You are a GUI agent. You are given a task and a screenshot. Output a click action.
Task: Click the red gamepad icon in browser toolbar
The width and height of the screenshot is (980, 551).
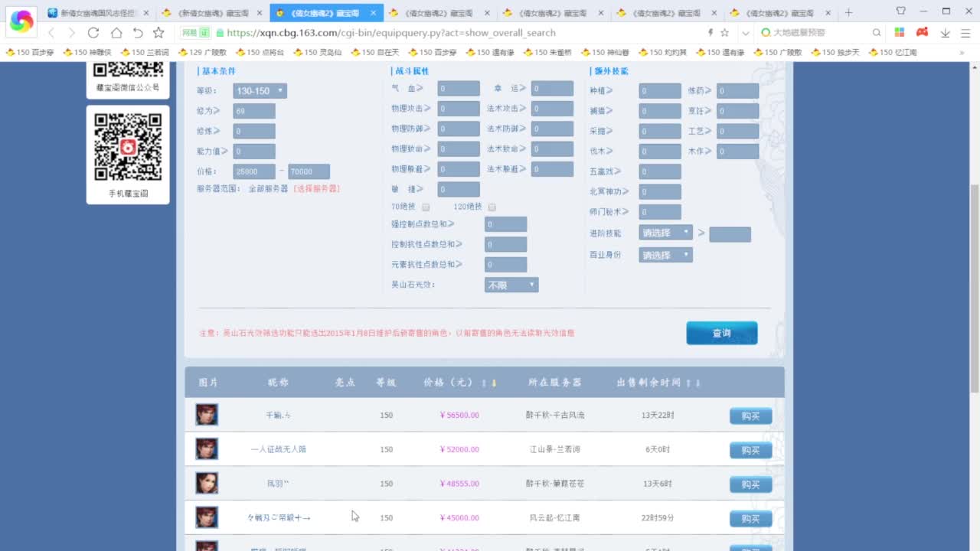click(921, 34)
